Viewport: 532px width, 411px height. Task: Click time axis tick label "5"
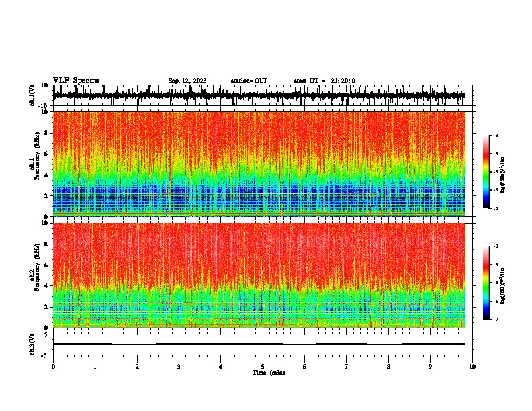(x=263, y=367)
